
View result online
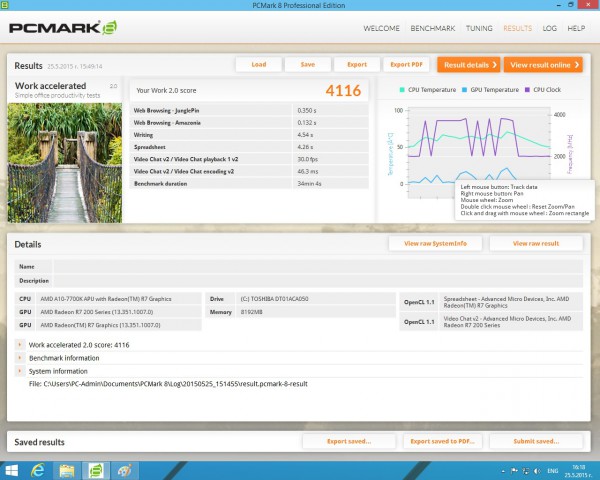point(543,65)
